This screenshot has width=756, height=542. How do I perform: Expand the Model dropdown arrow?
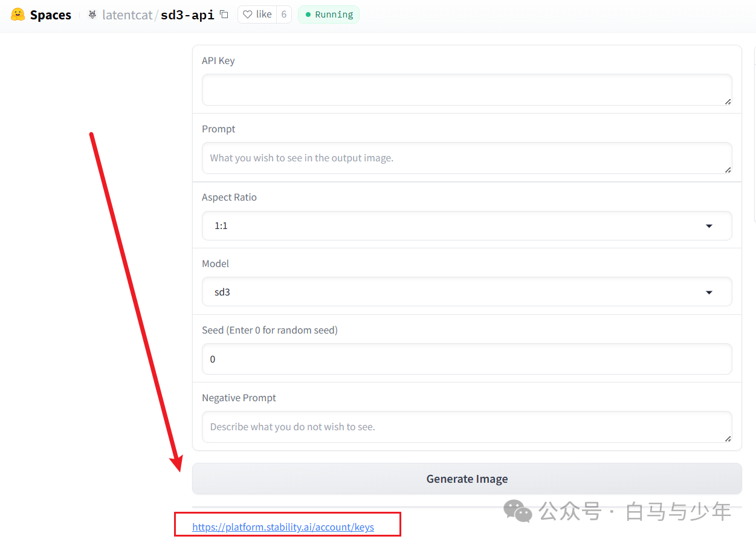(x=709, y=292)
